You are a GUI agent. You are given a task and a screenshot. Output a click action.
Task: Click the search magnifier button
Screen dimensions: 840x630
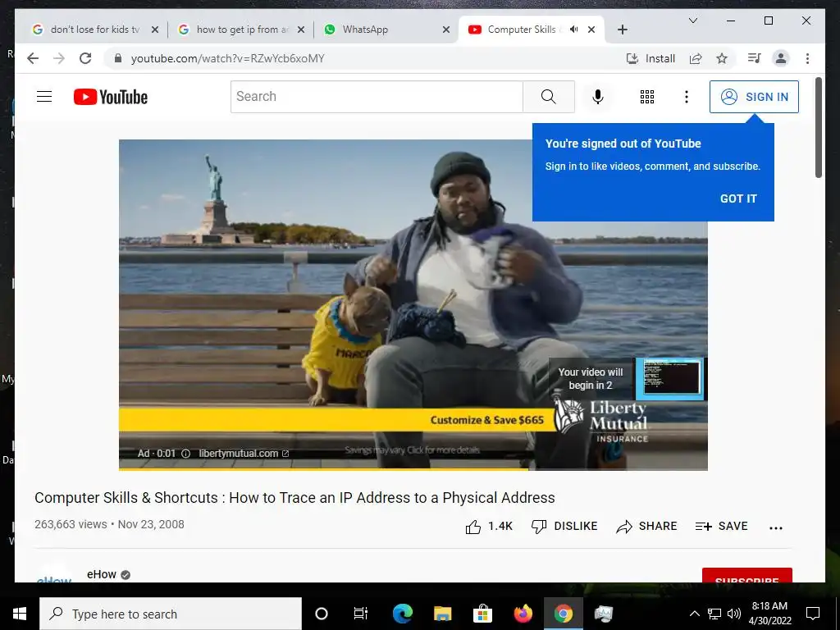pos(549,97)
